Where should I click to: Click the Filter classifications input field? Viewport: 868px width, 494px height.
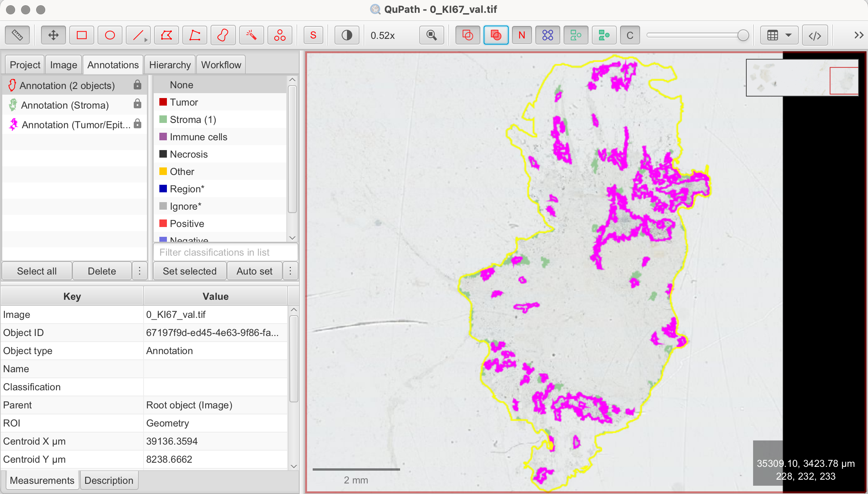(x=225, y=252)
